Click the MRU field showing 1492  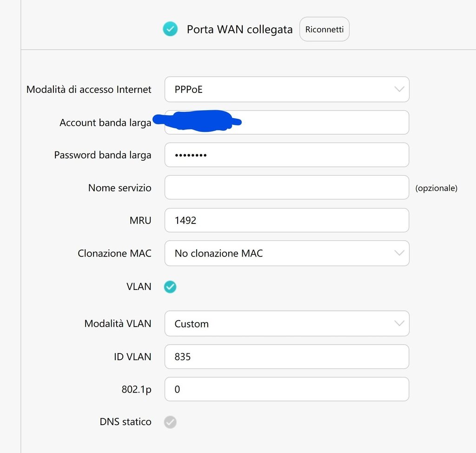tap(286, 220)
